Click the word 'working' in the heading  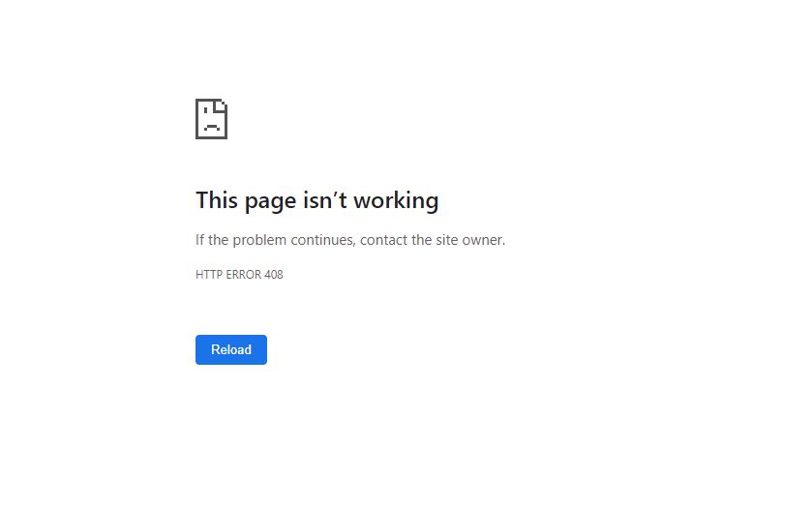(396, 200)
